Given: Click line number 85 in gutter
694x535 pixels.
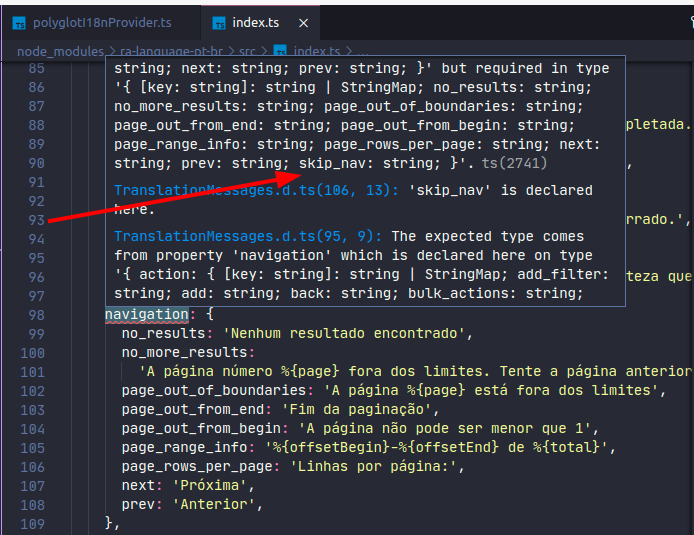Looking at the screenshot, I should [36, 68].
